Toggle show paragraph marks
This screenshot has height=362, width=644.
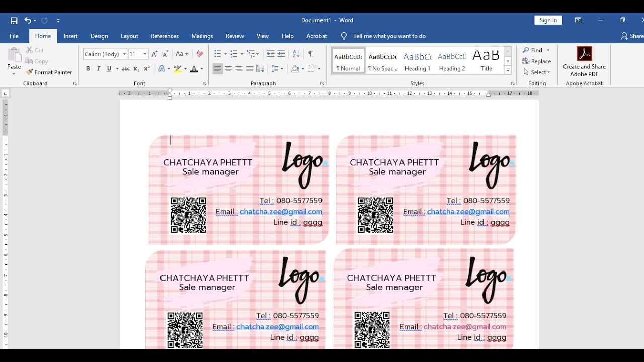tap(311, 54)
